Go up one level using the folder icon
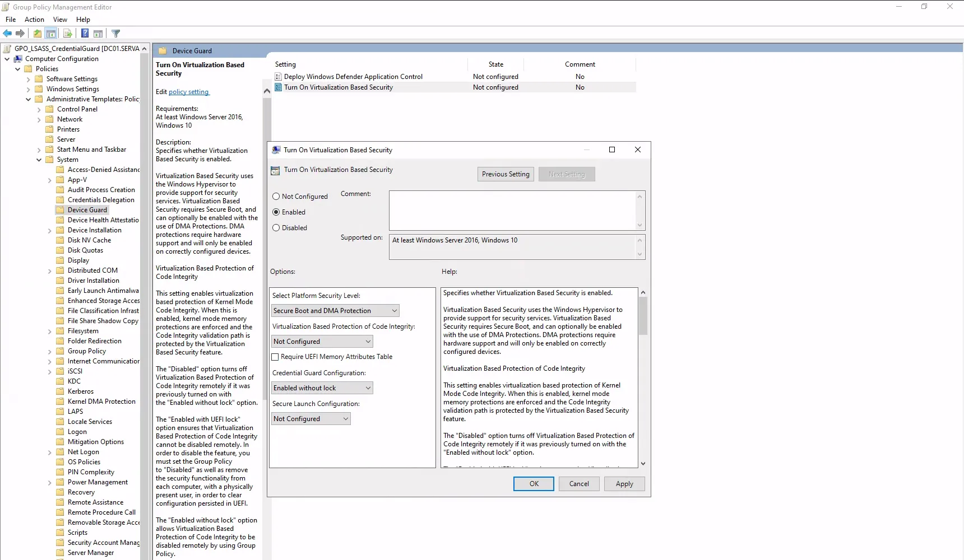 (x=37, y=34)
